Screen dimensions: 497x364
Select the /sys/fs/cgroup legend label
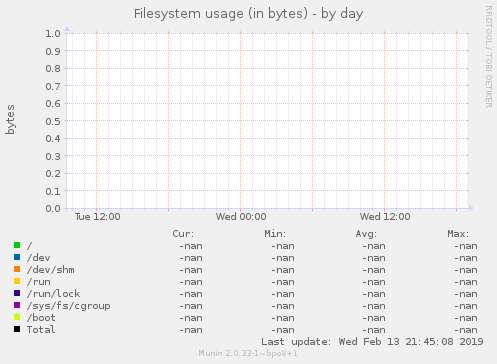pos(68,306)
